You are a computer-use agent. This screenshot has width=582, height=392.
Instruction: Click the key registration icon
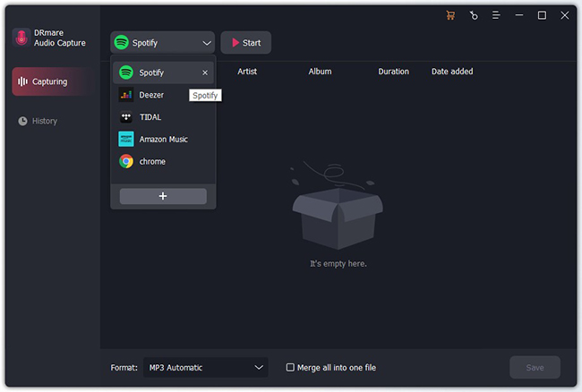(474, 15)
